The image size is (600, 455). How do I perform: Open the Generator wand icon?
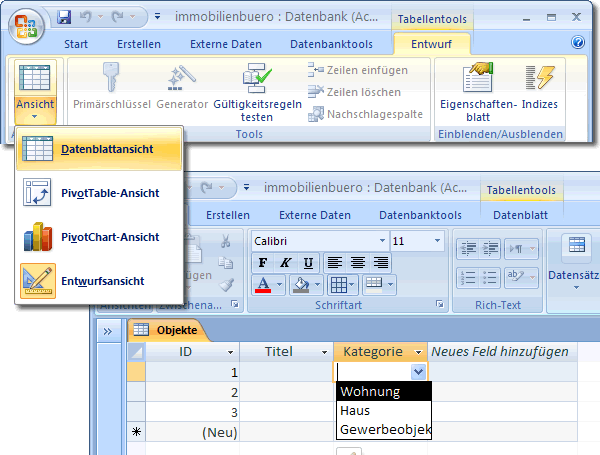(x=182, y=78)
